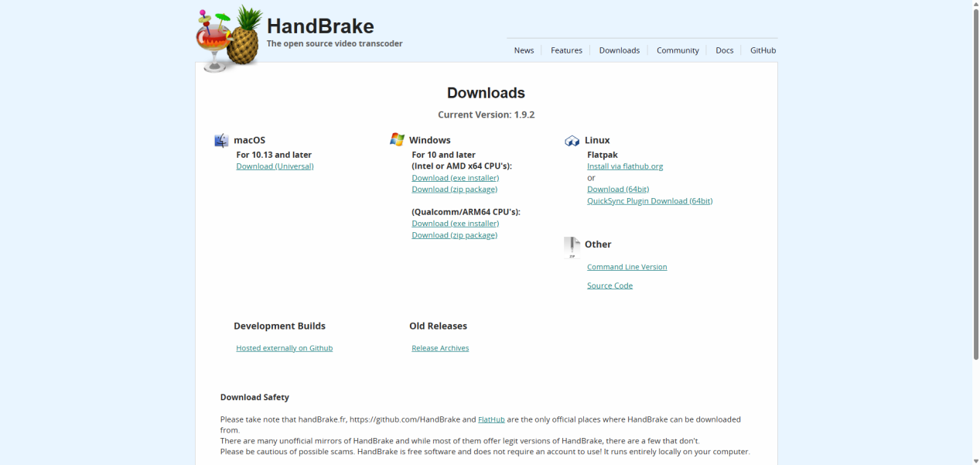The height and width of the screenshot is (465, 980).
Task: Click the HandBrake title text
Action: [x=320, y=26]
